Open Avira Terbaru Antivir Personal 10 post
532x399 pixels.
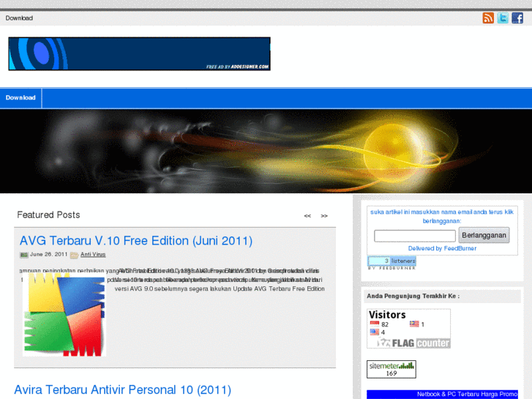coord(122,389)
